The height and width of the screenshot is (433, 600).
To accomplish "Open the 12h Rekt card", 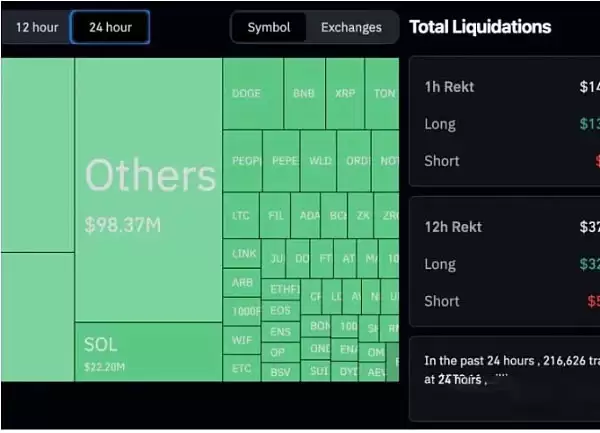I will pyautogui.click(x=504, y=262).
